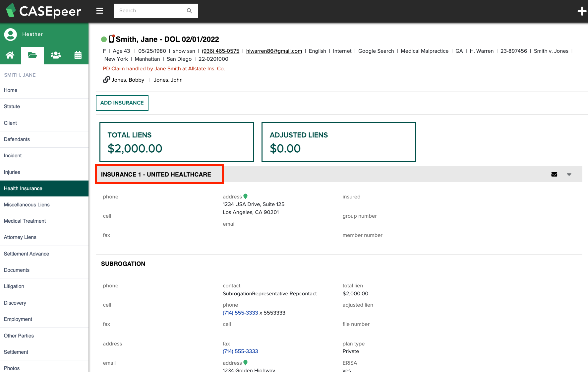Open the Client menu item
The height and width of the screenshot is (372, 588).
[x=44, y=123]
